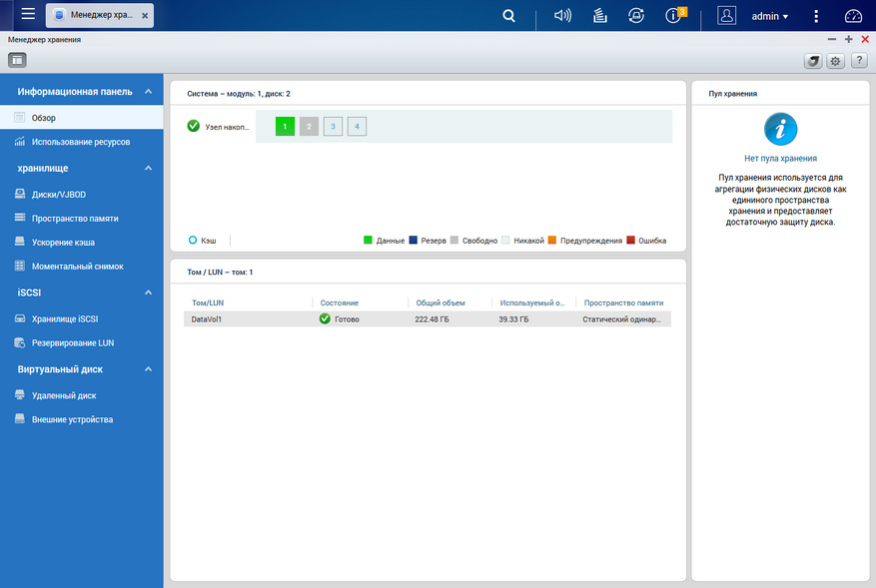Screen dimensions: 876x588
Task: Click the Статический одинар... cell
Action: click(622, 319)
